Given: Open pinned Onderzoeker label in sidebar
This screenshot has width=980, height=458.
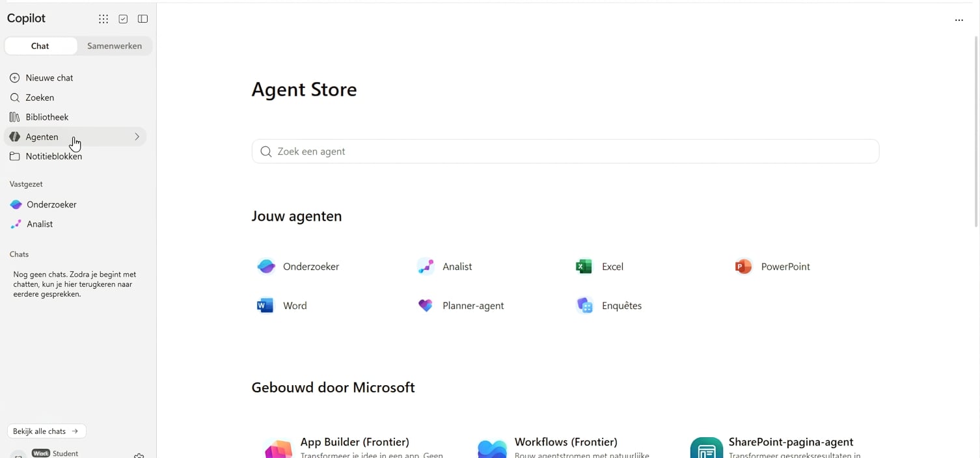Looking at the screenshot, I should pos(51,204).
